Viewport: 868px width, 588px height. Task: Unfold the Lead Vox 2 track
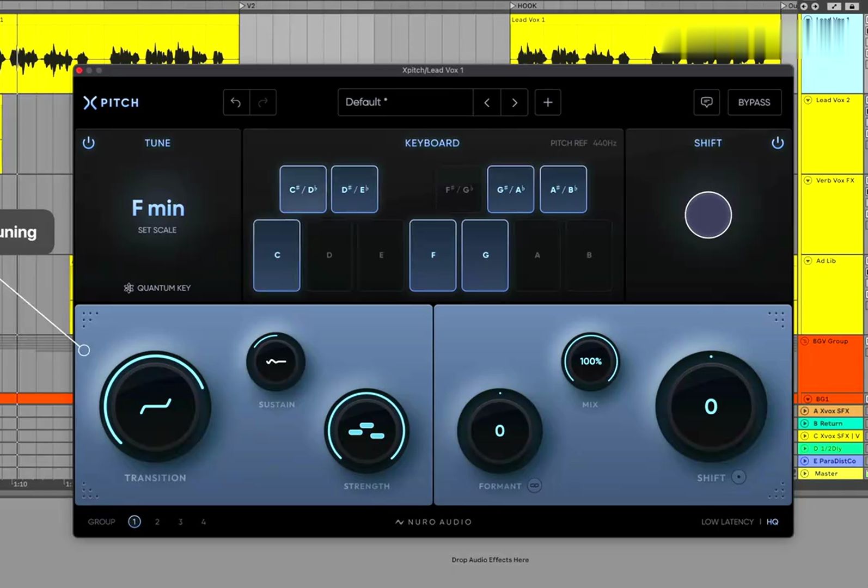[x=808, y=100]
